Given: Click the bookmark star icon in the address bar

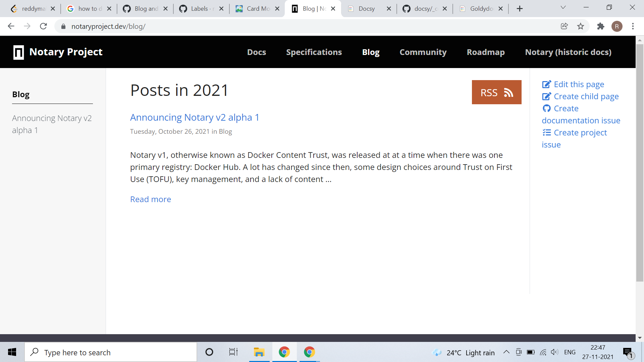Looking at the screenshot, I should pos(581,26).
